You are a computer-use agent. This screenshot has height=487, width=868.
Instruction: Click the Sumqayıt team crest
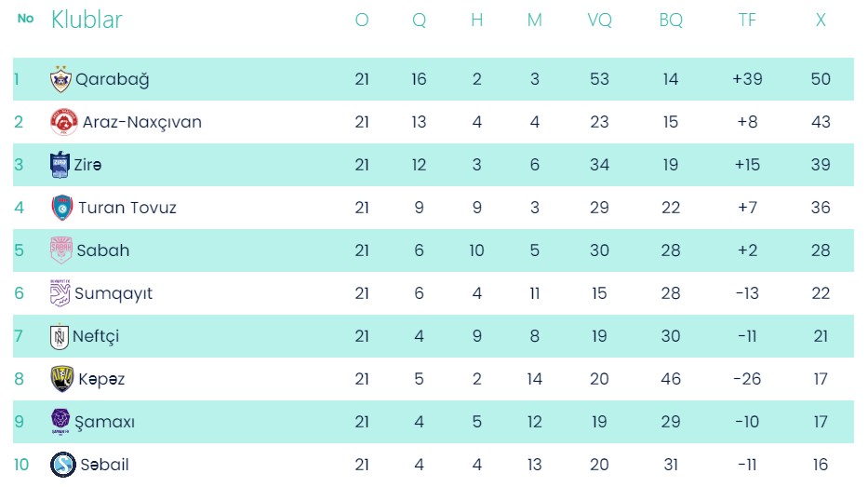(x=60, y=293)
